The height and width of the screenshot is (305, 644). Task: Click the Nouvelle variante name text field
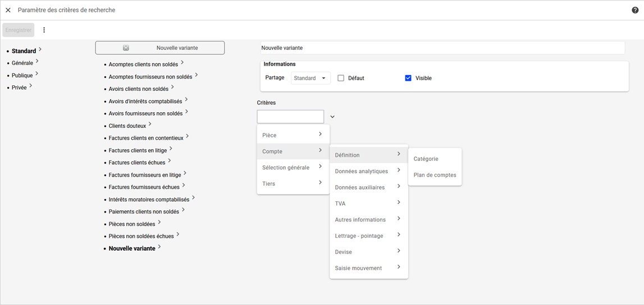pos(442,48)
